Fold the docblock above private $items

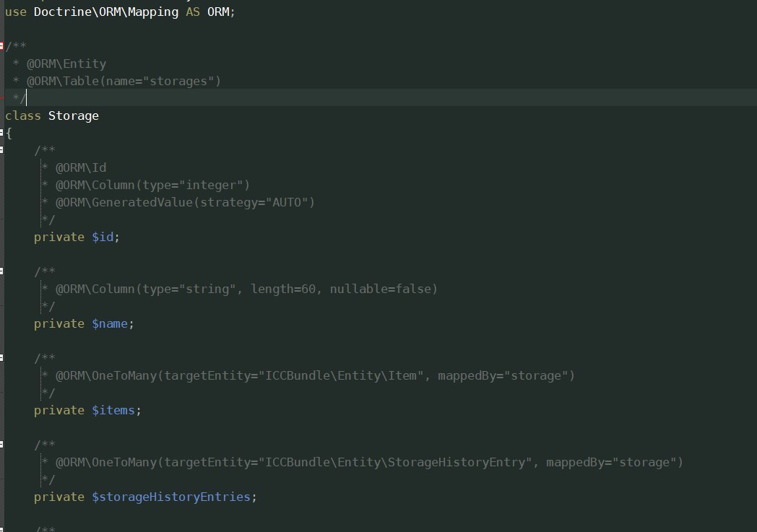coord(1,358)
